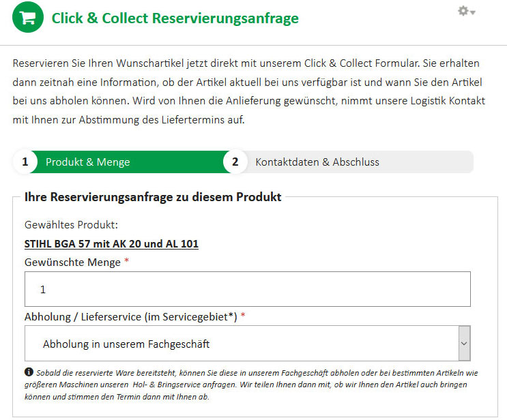Click the info icon beside 'Sobald die reservierte Ware'

click(29, 372)
